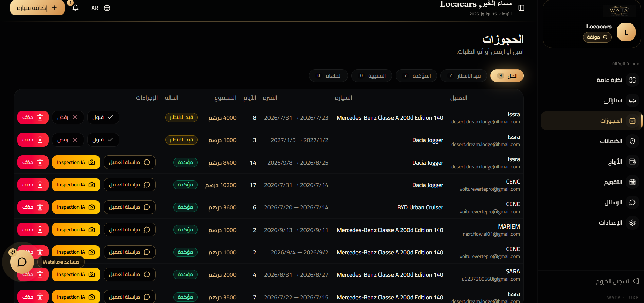Image resolution: width=644 pixels, height=303 pixels.
Task: Start Inspection IA for 3500 درهم booking
Action: [x=76, y=297]
